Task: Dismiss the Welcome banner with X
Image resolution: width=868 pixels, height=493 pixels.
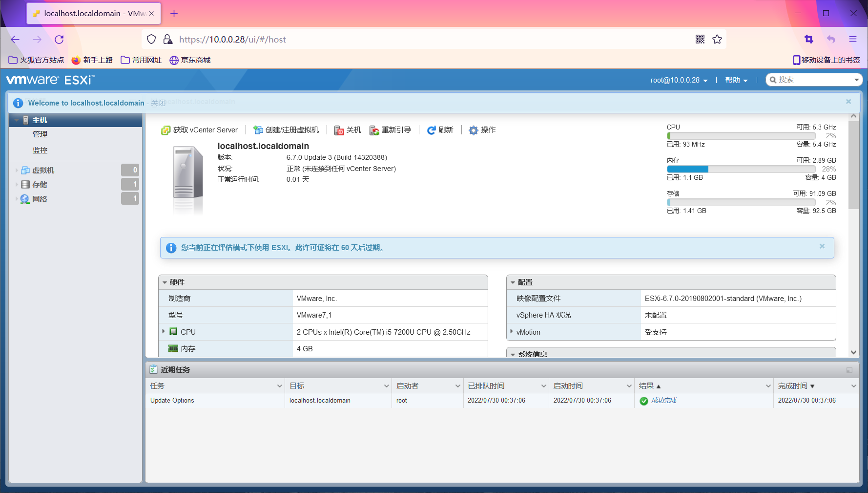Action: coord(848,102)
